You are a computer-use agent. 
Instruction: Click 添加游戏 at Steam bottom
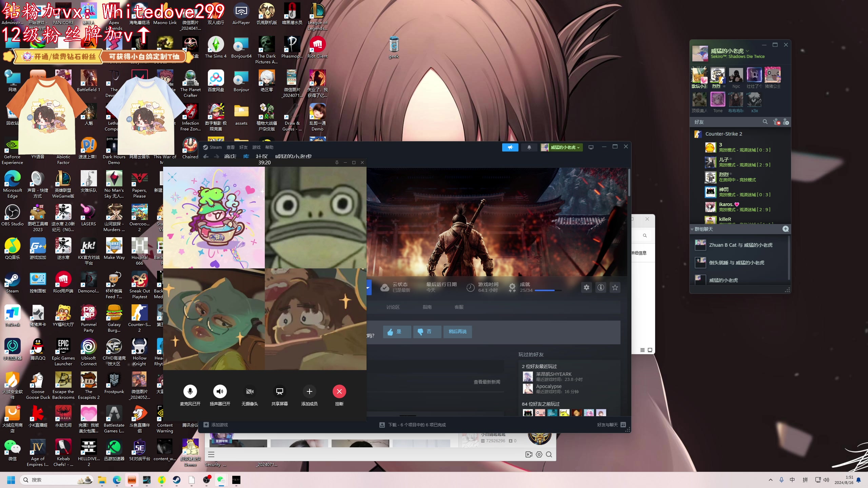[x=216, y=425]
